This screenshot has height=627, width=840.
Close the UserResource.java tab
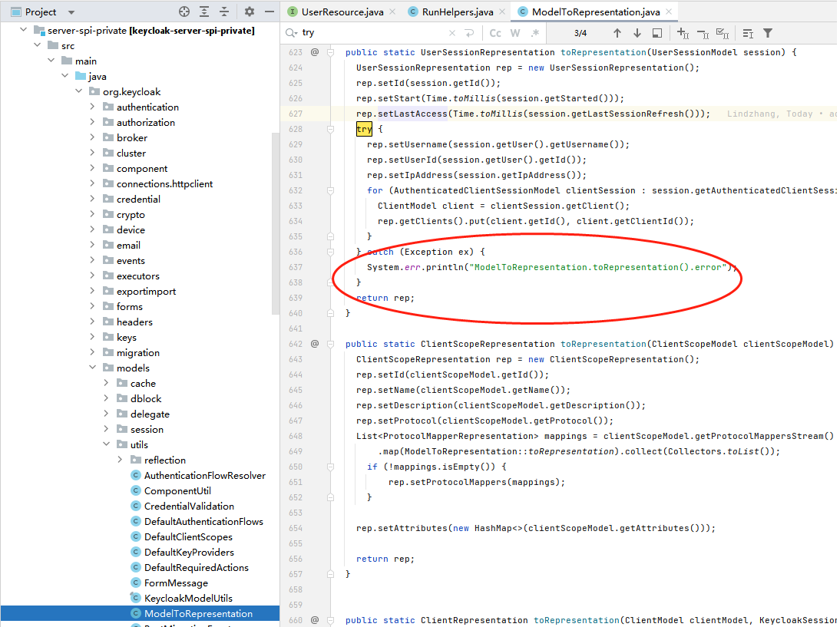tap(392, 12)
